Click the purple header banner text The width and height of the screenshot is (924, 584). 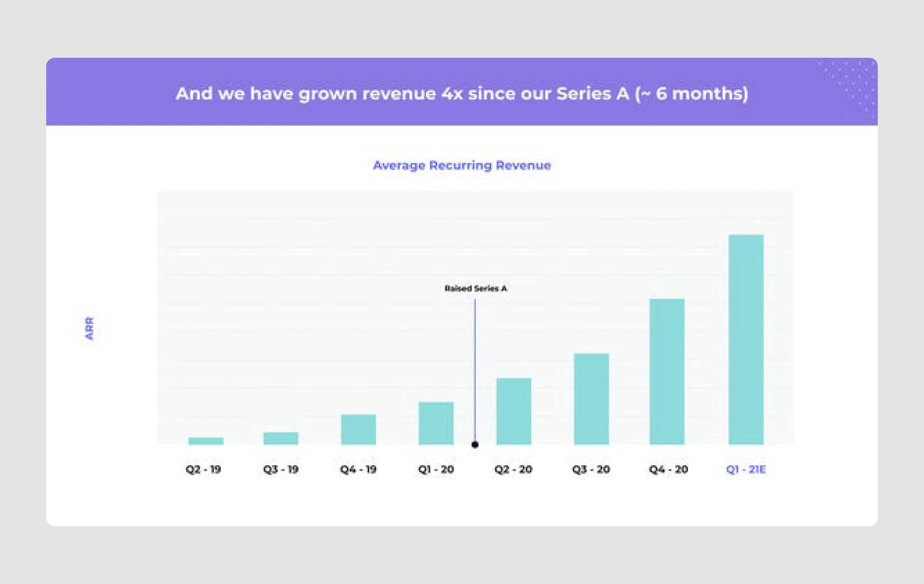(462, 93)
